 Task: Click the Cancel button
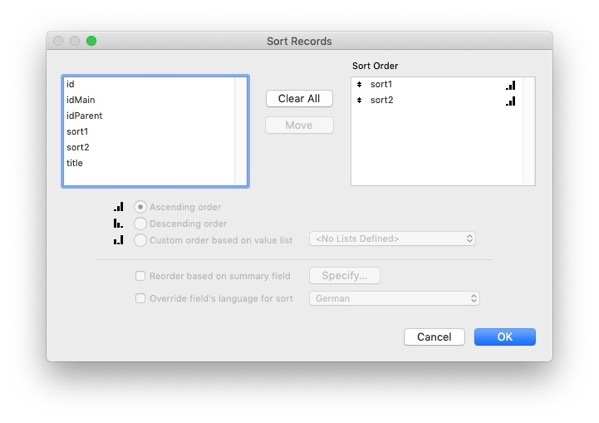pyautogui.click(x=434, y=337)
